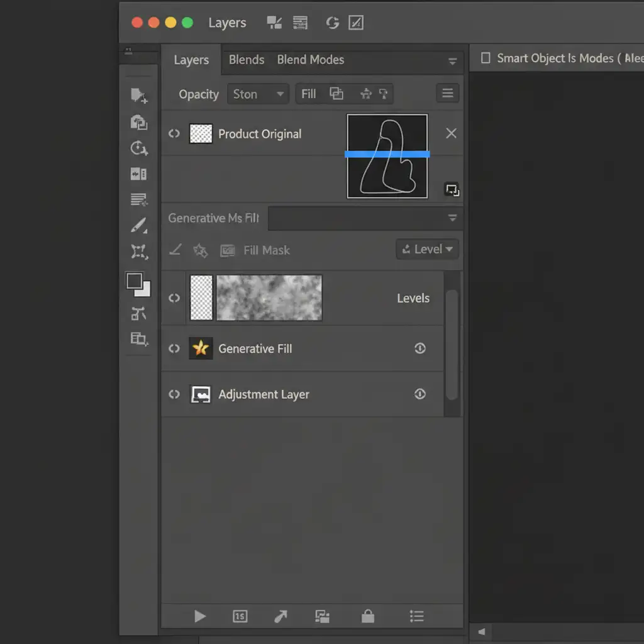This screenshot has width=644, height=644.
Task: Click the Generative Fill star icon
Action: (x=201, y=348)
